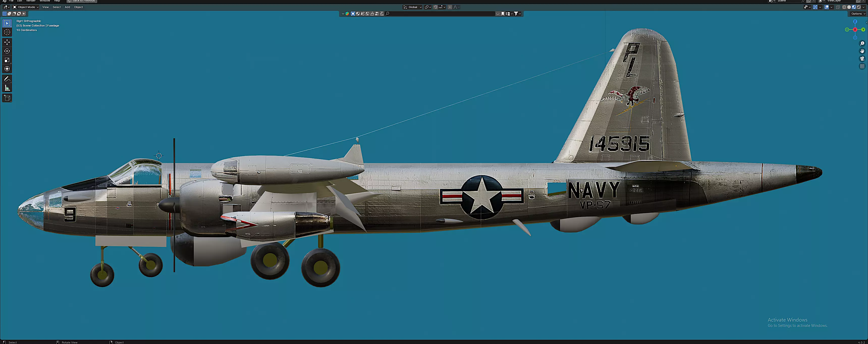Select the Select Box tool
Screen dimensions: 868x344
(x=7, y=23)
